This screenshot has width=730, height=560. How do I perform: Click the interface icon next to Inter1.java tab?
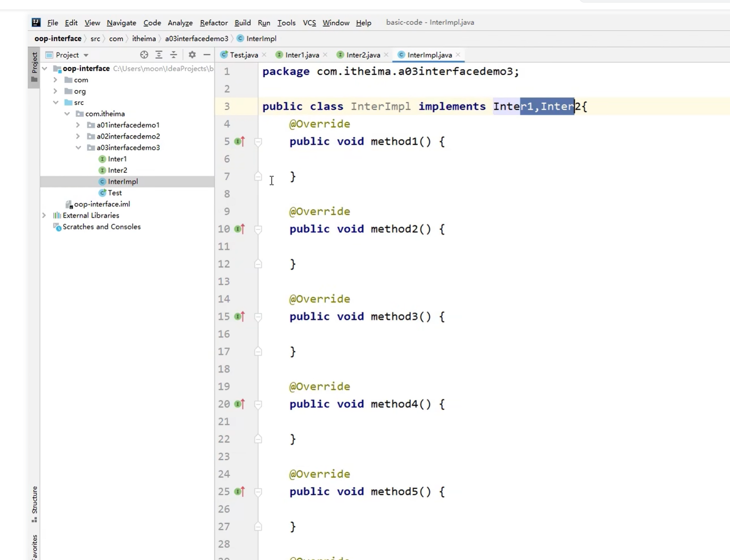(280, 55)
